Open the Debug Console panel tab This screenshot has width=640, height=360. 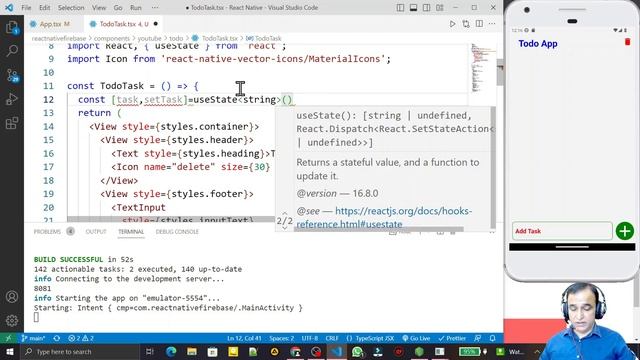pos(177,231)
